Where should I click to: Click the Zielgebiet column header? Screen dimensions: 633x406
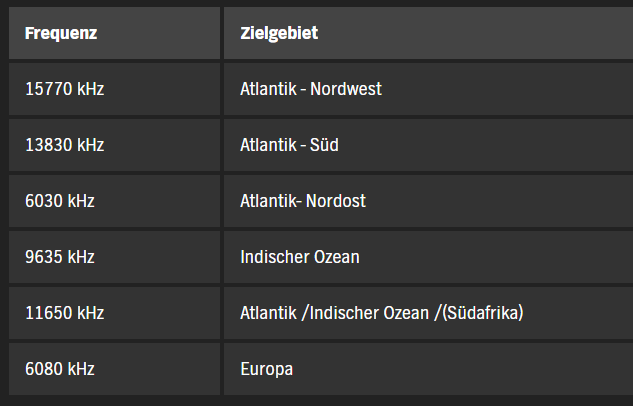(279, 33)
